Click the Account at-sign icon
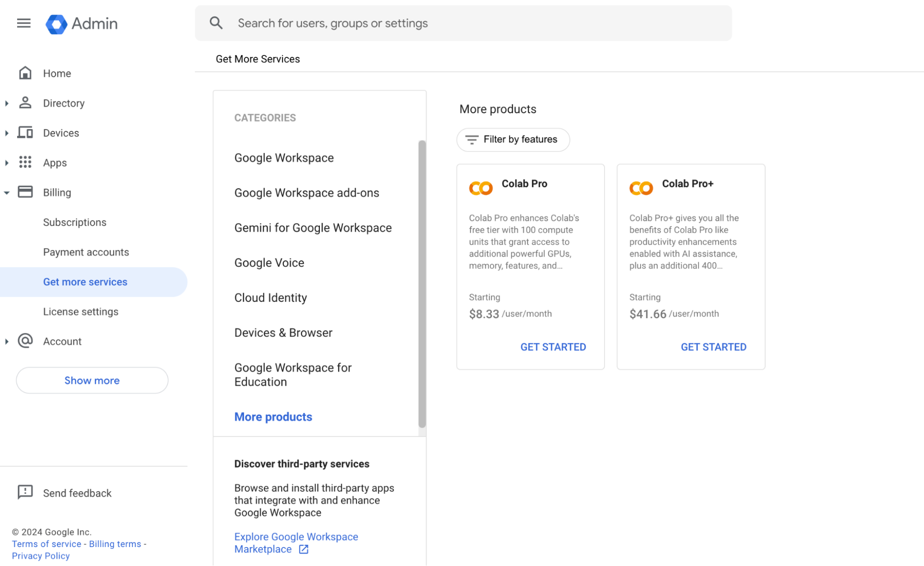This screenshot has width=924, height=566. [25, 341]
